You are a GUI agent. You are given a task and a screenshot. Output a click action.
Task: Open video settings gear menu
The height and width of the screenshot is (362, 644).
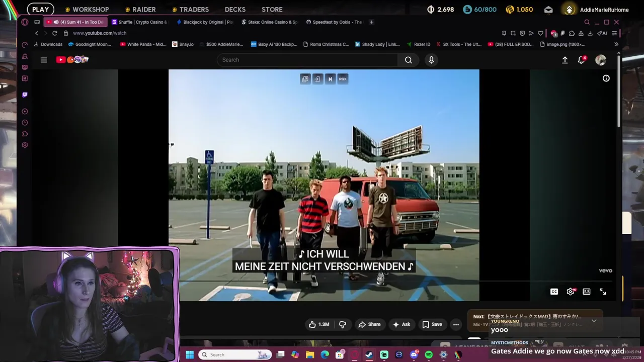point(571,292)
